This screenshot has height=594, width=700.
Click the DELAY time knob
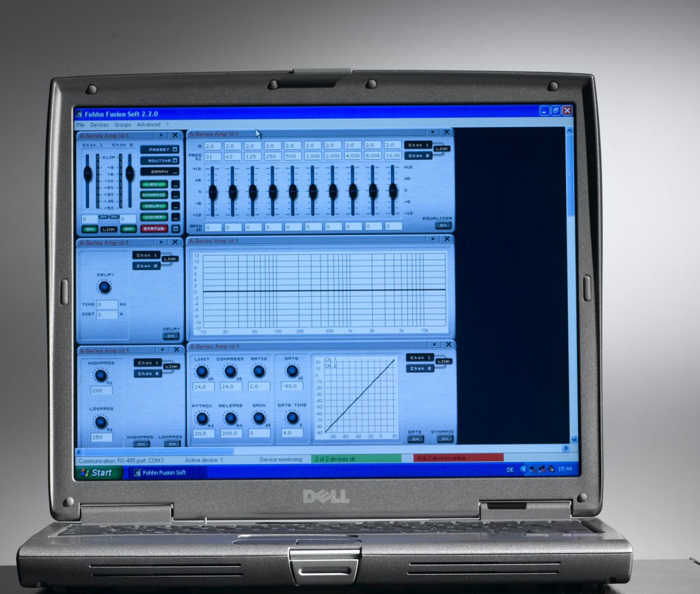tap(105, 287)
